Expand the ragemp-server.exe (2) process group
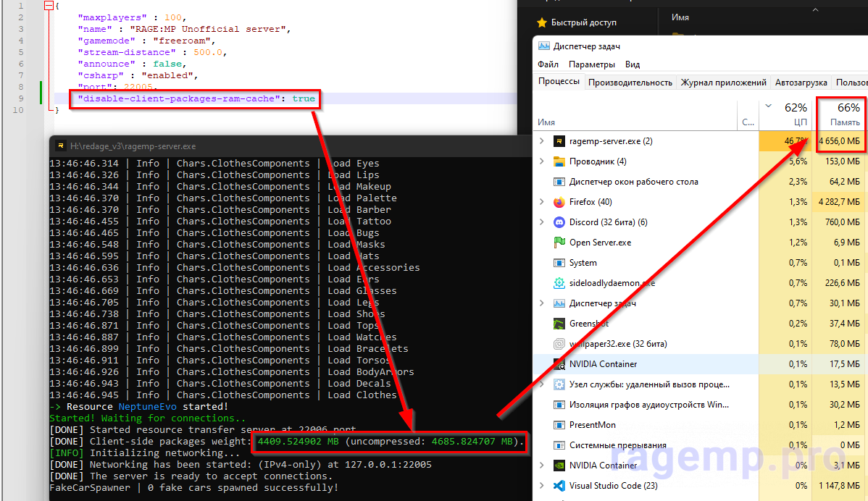Image resolution: width=868 pixels, height=501 pixels. [x=542, y=141]
